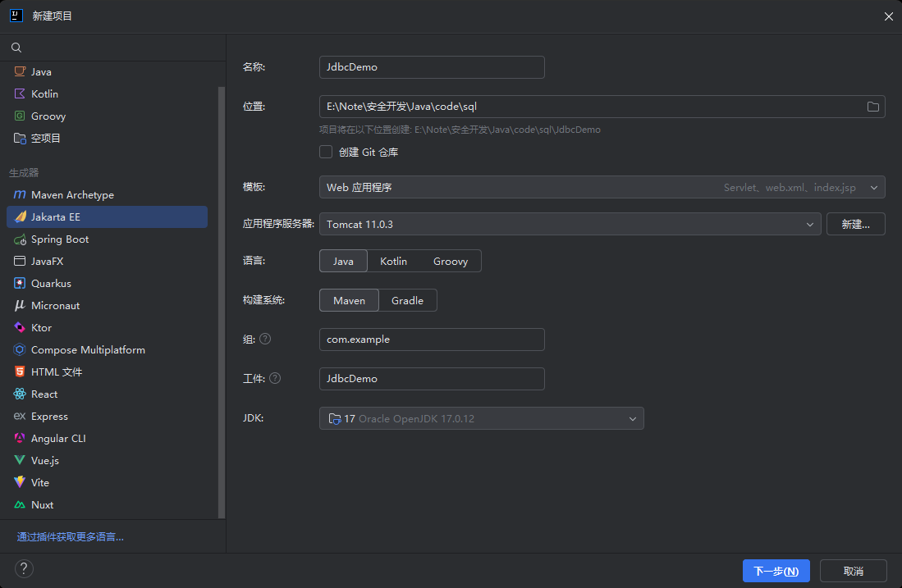902x588 pixels.
Task: Click the 名称 field containing JdbcDemo
Action: pyautogui.click(x=432, y=67)
